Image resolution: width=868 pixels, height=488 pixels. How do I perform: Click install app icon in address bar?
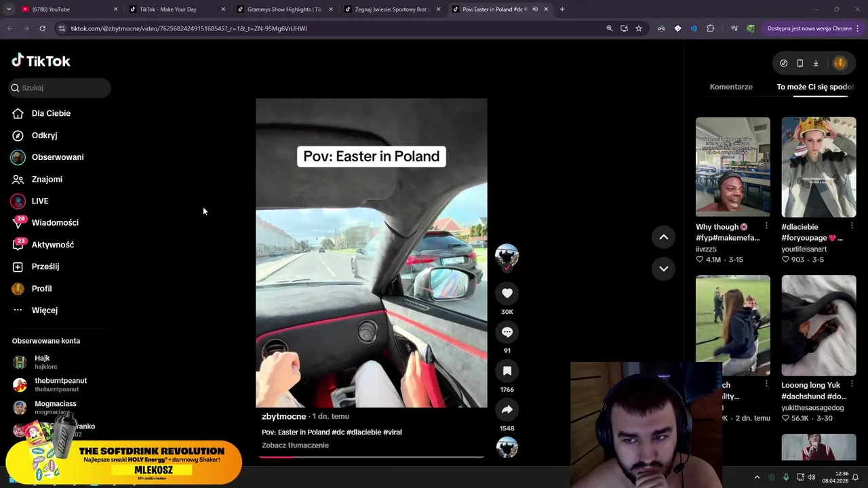pyautogui.click(x=624, y=28)
